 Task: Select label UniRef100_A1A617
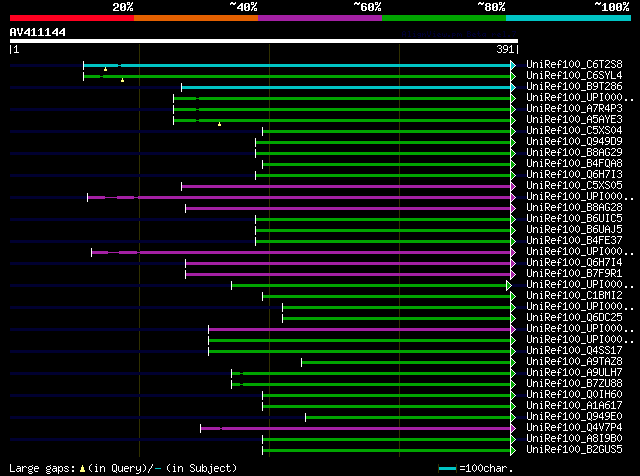click(x=574, y=406)
